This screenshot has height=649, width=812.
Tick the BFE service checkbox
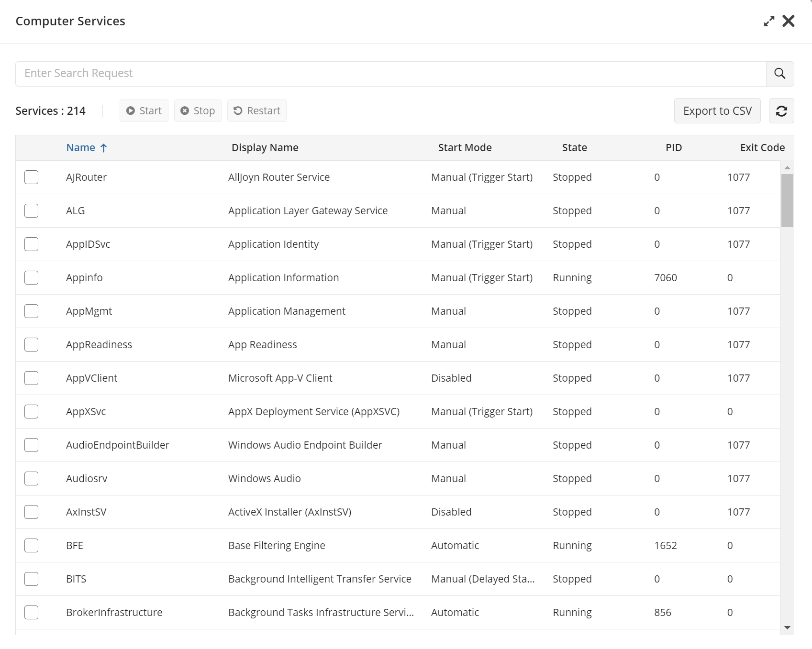32,546
